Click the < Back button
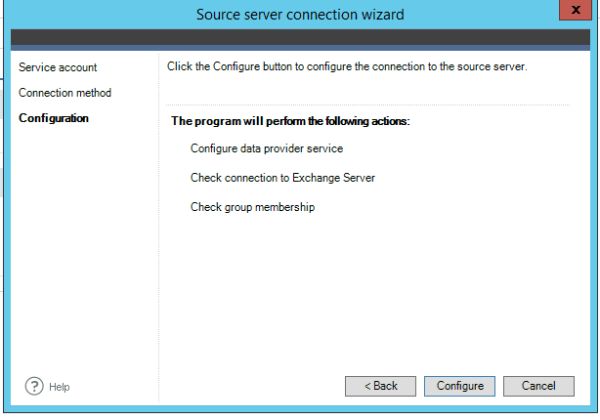This screenshot has width=600, height=420. [380, 386]
